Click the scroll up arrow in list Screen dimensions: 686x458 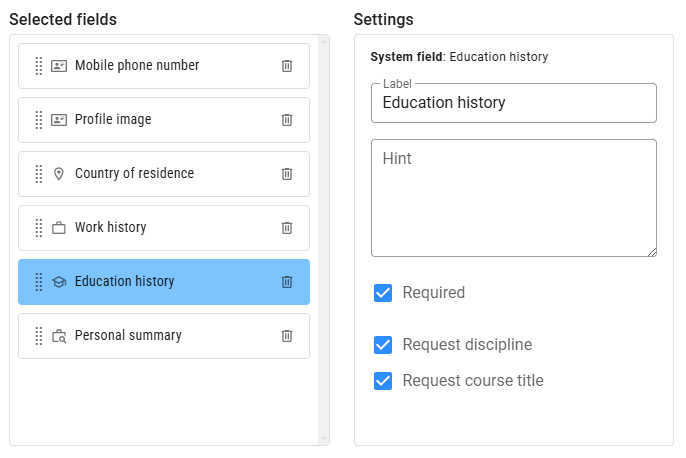pyautogui.click(x=323, y=42)
